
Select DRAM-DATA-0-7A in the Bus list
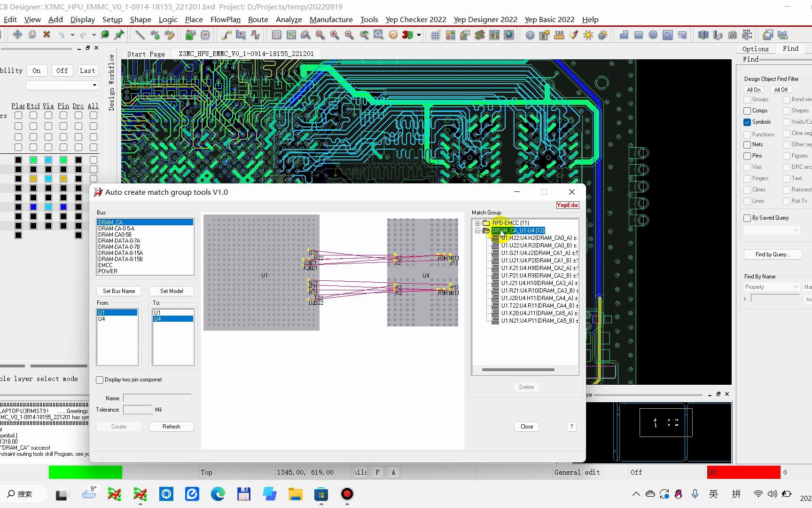pos(119,241)
